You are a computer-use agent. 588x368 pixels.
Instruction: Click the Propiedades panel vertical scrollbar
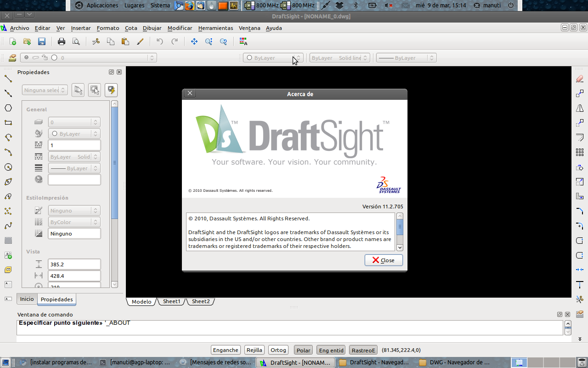point(114,194)
